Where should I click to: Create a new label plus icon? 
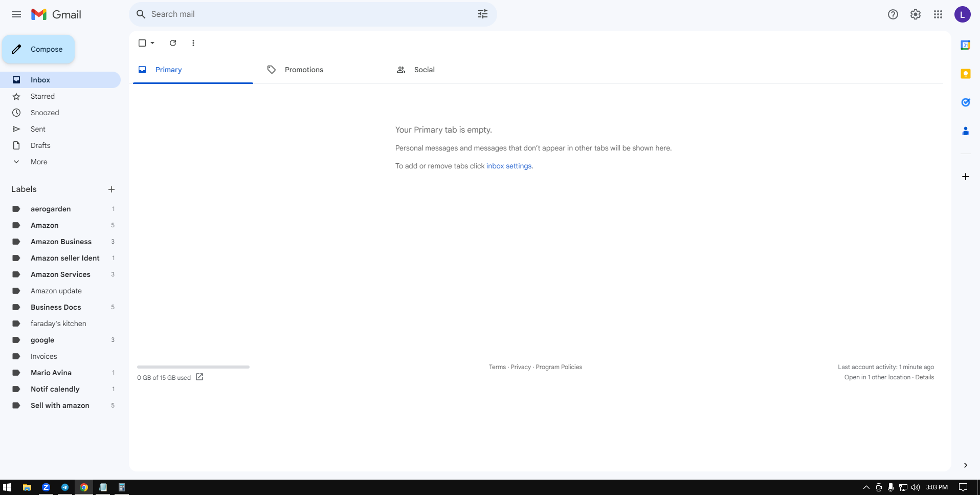pos(112,189)
